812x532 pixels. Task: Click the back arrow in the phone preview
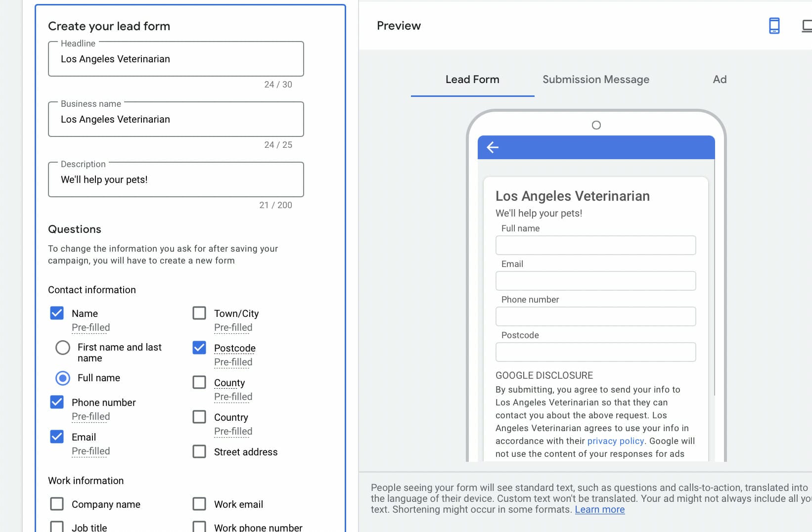tap(492, 147)
